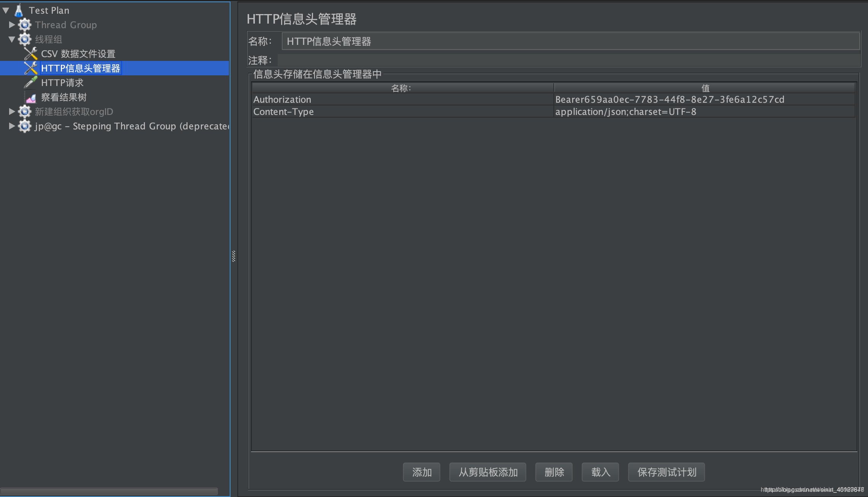Open 察看结果树 in the tree
Screen dimensions: 868x497
pos(64,97)
